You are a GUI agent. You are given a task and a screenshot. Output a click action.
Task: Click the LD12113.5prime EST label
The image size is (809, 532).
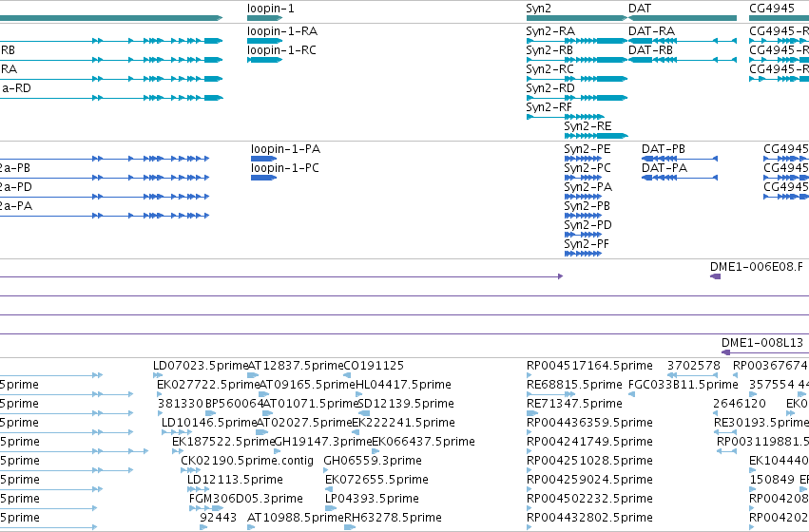click(235, 480)
